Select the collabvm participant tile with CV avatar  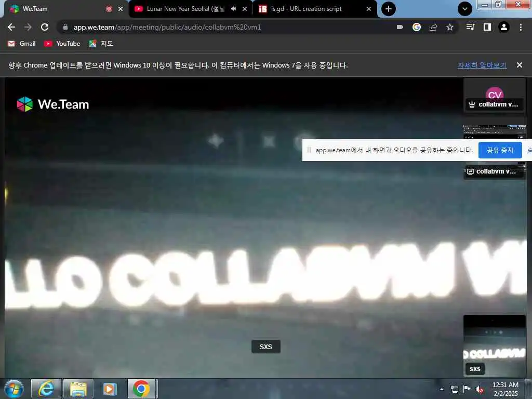click(x=495, y=96)
